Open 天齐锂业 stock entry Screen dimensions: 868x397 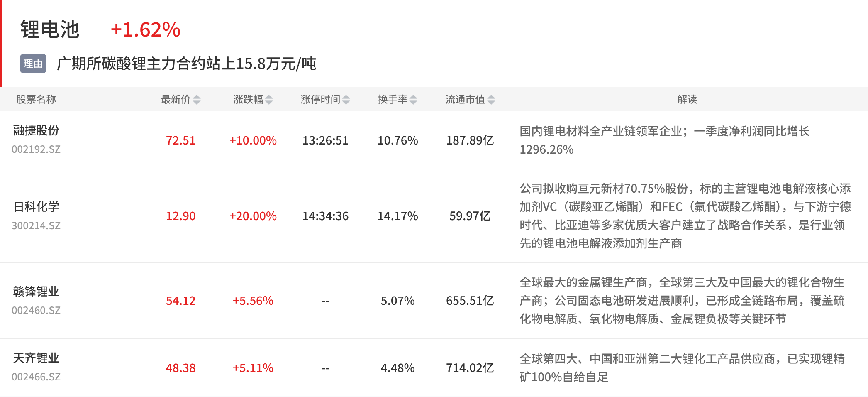[x=36, y=358]
